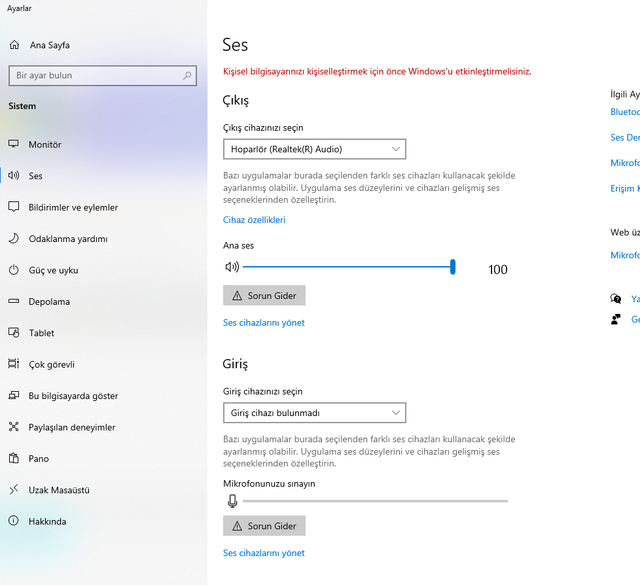Click the Home icon beside Ana Sayfa
Screen dimensions: 640x586
pyautogui.click(x=14, y=45)
